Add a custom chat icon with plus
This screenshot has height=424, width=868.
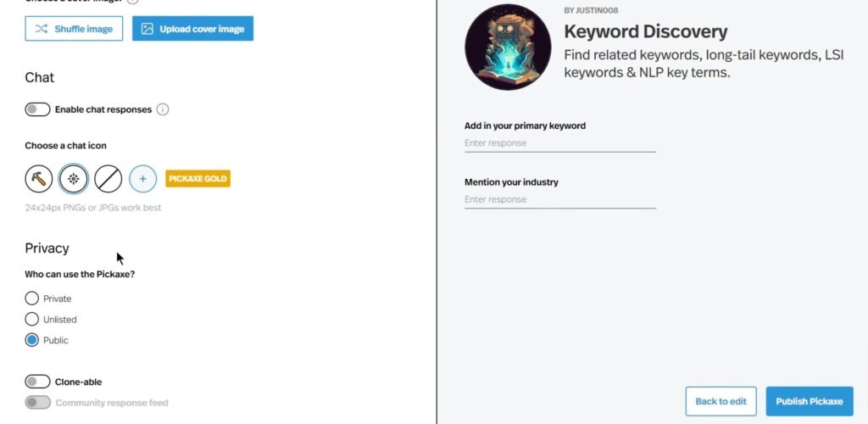(142, 179)
